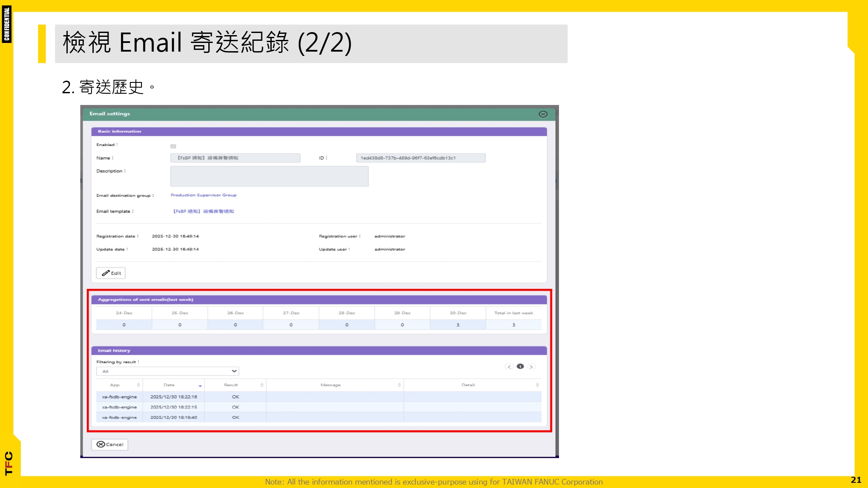Image resolution: width=868 pixels, height=488 pixels.
Task: Open the Filtering by result dropdown
Action: [168, 371]
